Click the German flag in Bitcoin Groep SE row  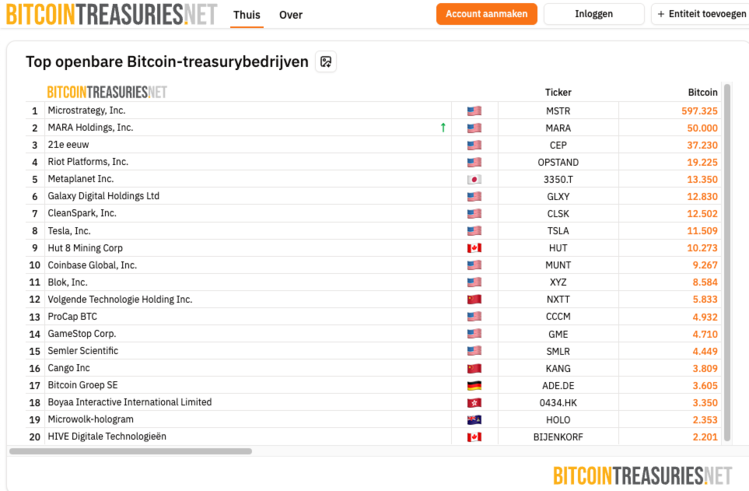click(474, 385)
